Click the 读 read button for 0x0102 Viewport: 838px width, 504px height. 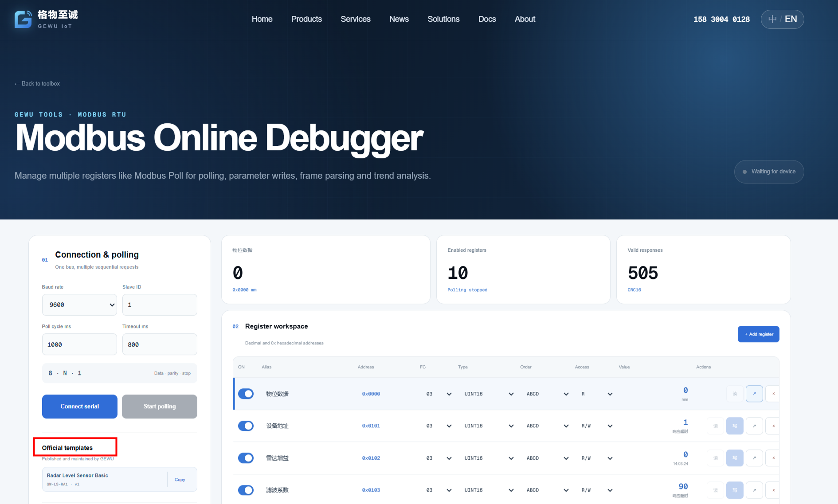click(715, 458)
